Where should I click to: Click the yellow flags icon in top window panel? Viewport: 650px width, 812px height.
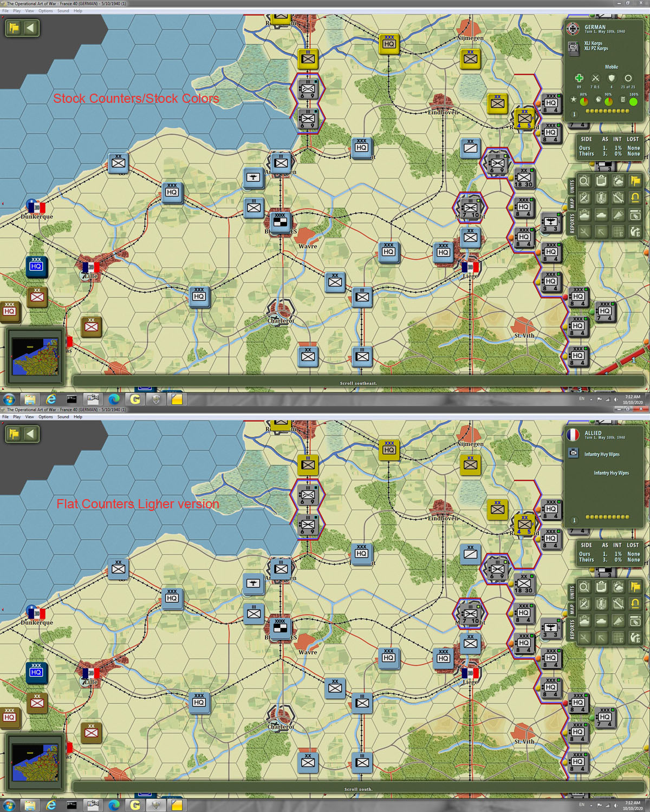(x=635, y=181)
